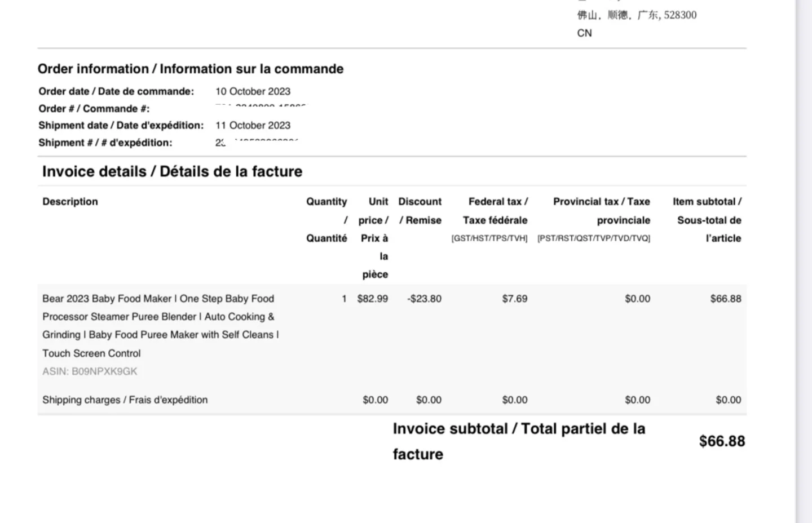Click the Quantity column header
812x523 pixels.
(x=326, y=219)
